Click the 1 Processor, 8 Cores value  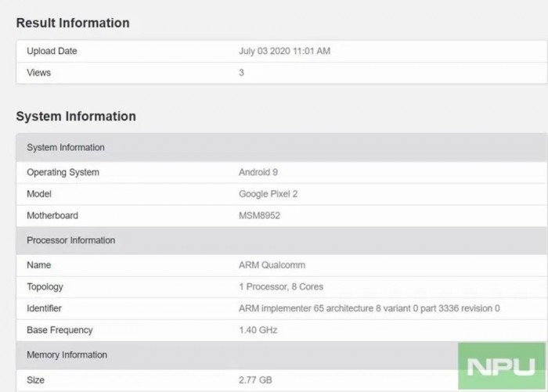(x=280, y=286)
